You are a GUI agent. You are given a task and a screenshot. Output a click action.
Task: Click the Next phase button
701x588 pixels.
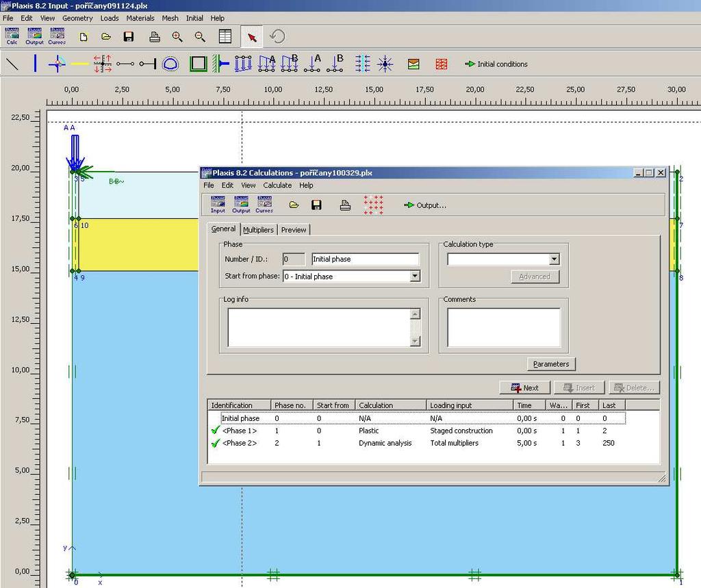[525, 387]
